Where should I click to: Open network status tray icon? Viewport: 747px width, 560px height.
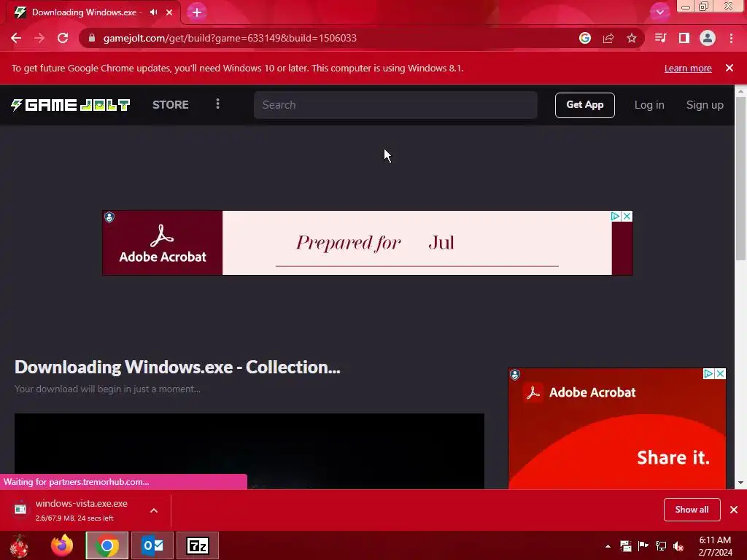661,545
